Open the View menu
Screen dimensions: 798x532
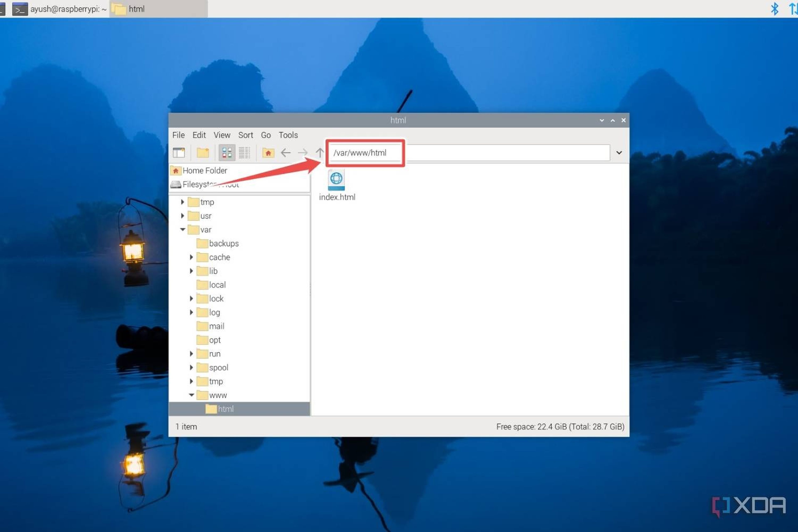(222, 135)
